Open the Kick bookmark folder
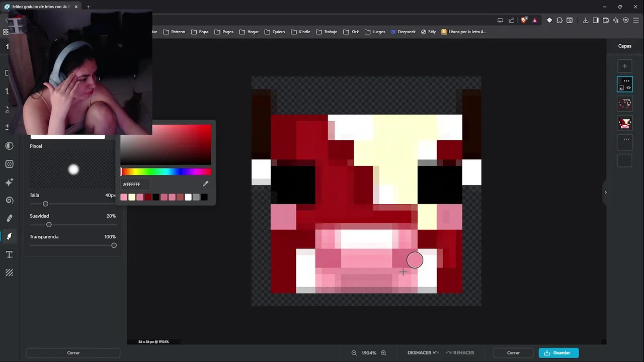Viewport: 644px width, 362px height. 351,32
